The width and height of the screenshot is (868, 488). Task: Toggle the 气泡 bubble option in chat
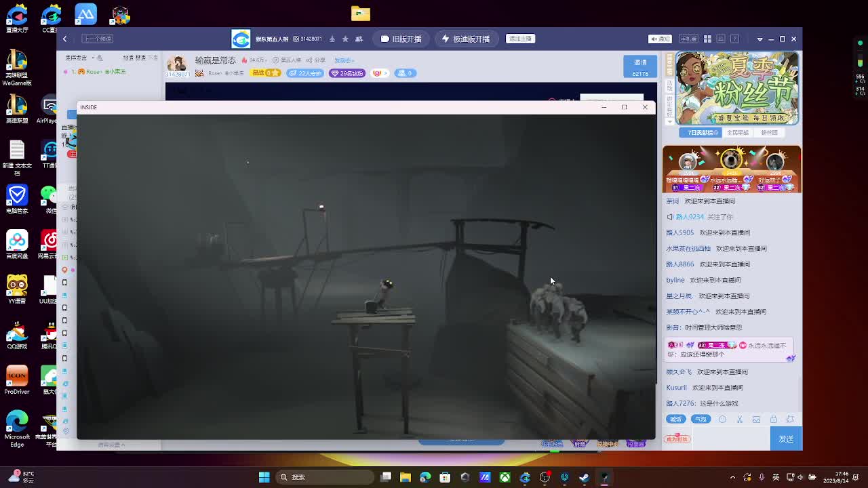coord(701,420)
